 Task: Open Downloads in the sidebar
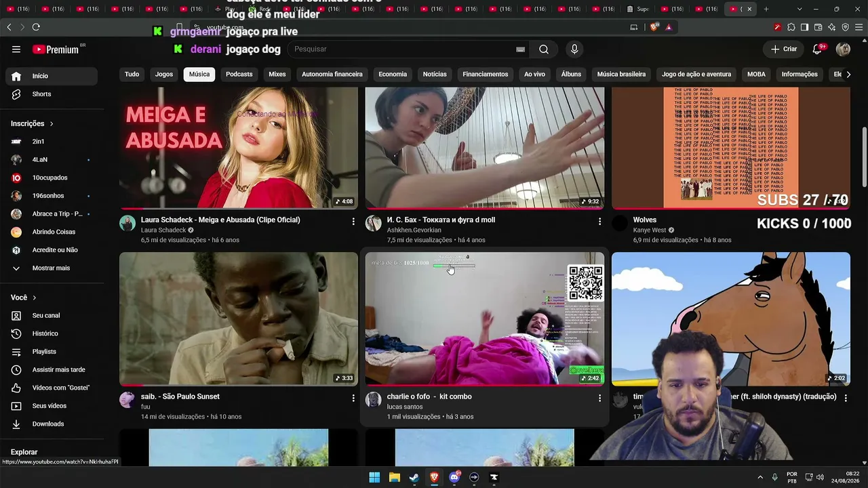[52, 424]
